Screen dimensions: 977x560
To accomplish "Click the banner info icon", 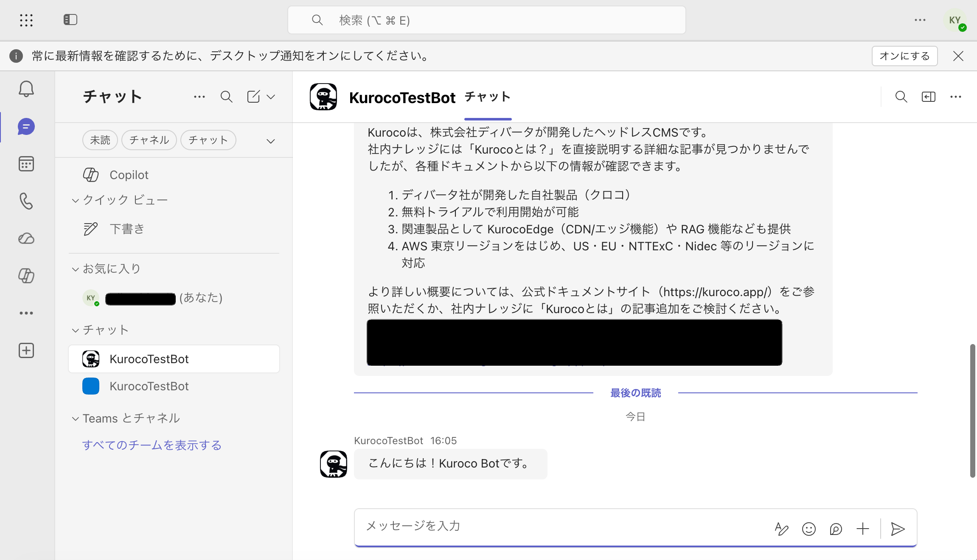I will 16,56.
